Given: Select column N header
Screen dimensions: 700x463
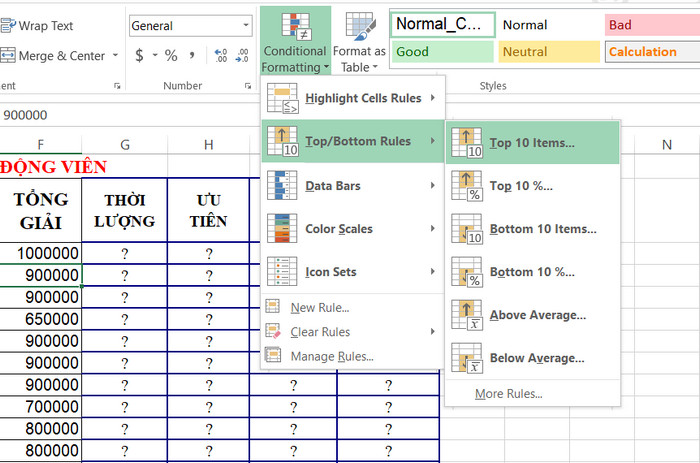Looking at the screenshot, I should coord(667,145).
